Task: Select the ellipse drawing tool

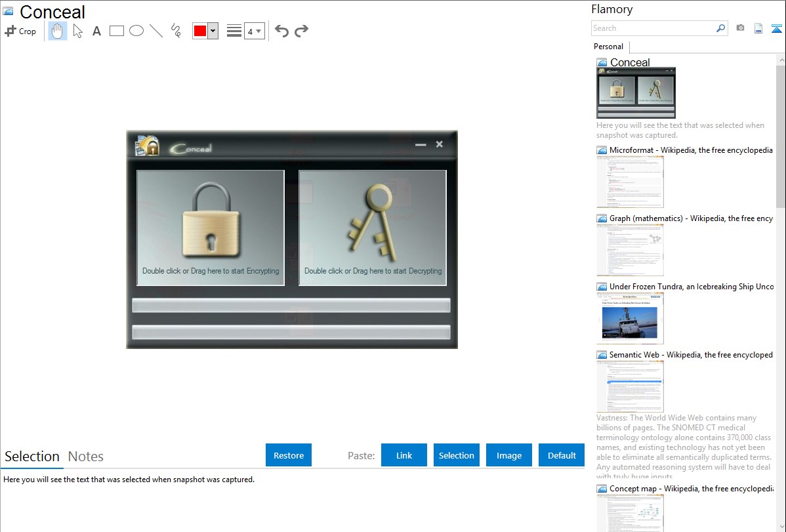Action: tap(136, 31)
